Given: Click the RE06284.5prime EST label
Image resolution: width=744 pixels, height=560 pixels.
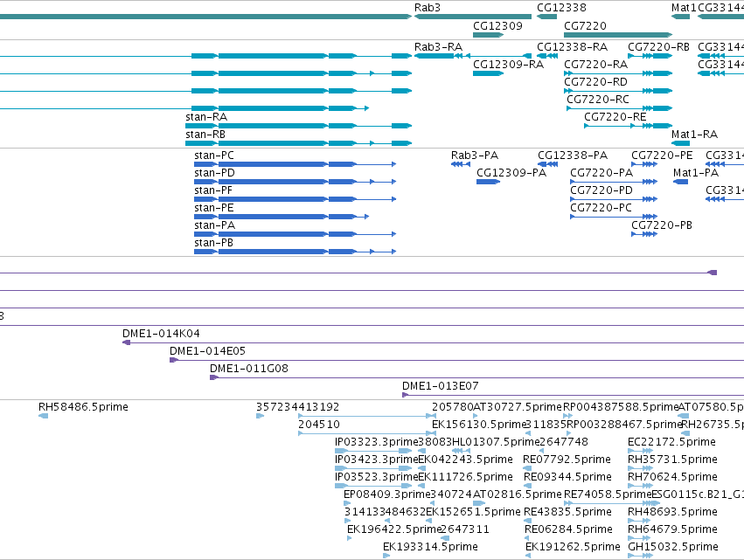Looking at the screenshot, I should pyautogui.click(x=568, y=529).
